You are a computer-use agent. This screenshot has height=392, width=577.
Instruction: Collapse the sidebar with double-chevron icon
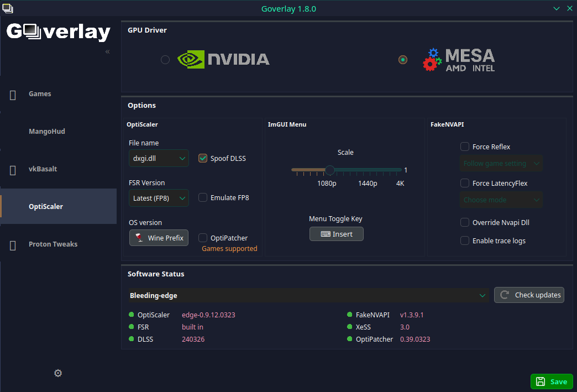[x=107, y=51]
